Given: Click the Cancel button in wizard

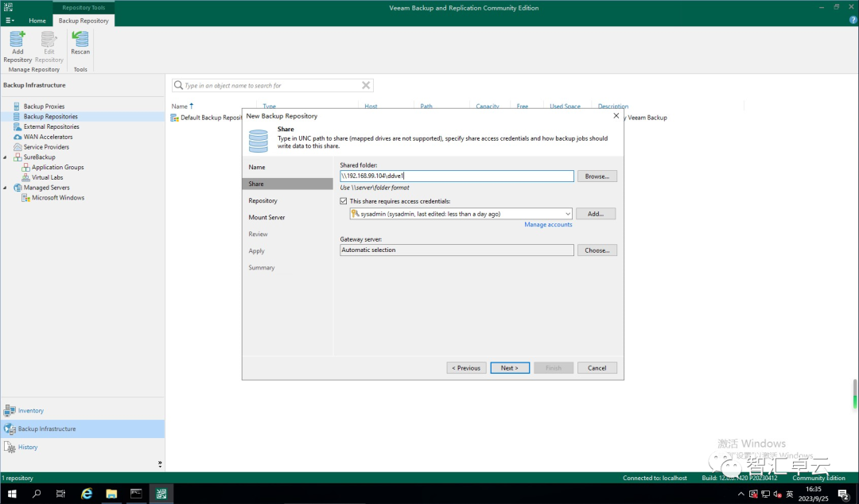Looking at the screenshot, I should (597, 368).
